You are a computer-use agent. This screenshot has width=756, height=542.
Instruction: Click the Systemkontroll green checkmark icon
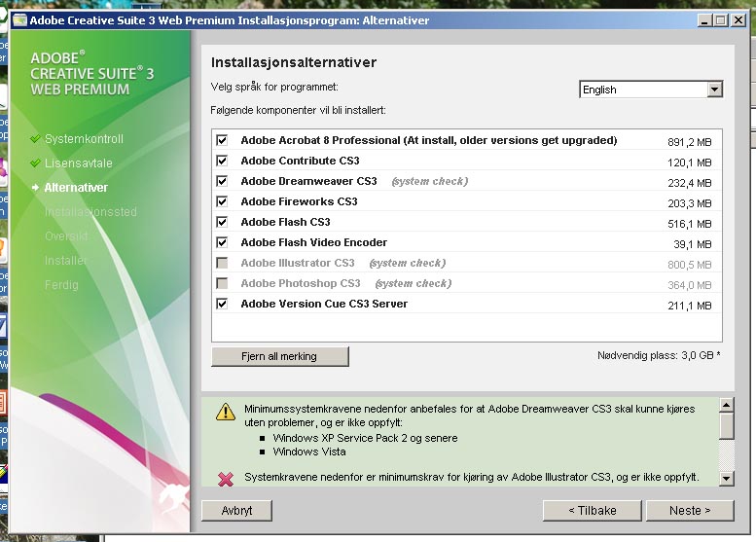pos(35,139)
